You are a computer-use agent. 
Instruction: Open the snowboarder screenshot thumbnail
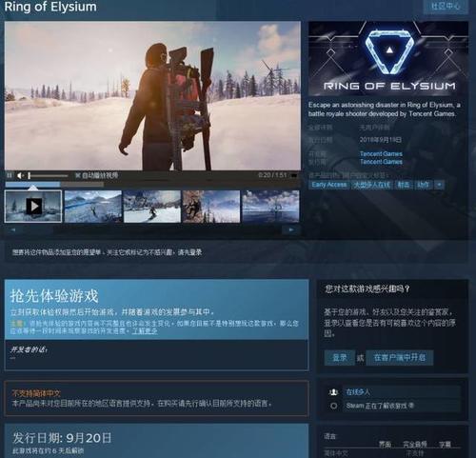click(x=152, y=207)
